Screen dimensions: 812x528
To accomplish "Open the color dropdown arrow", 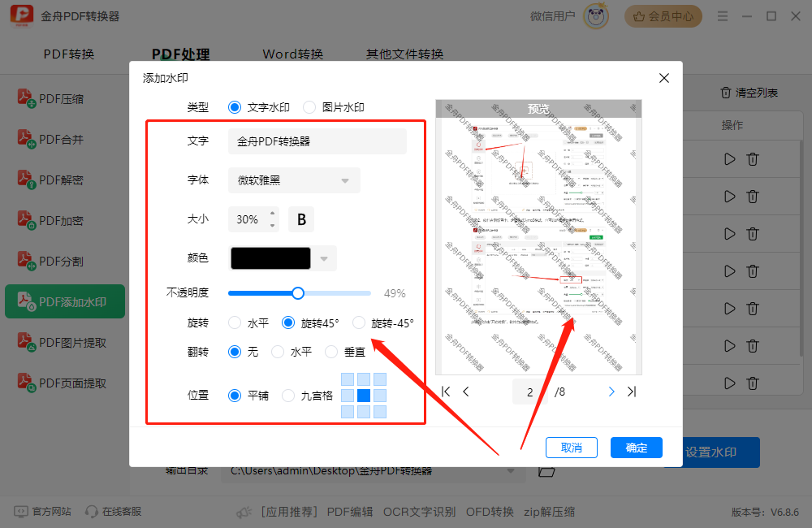I will (324, 258).
